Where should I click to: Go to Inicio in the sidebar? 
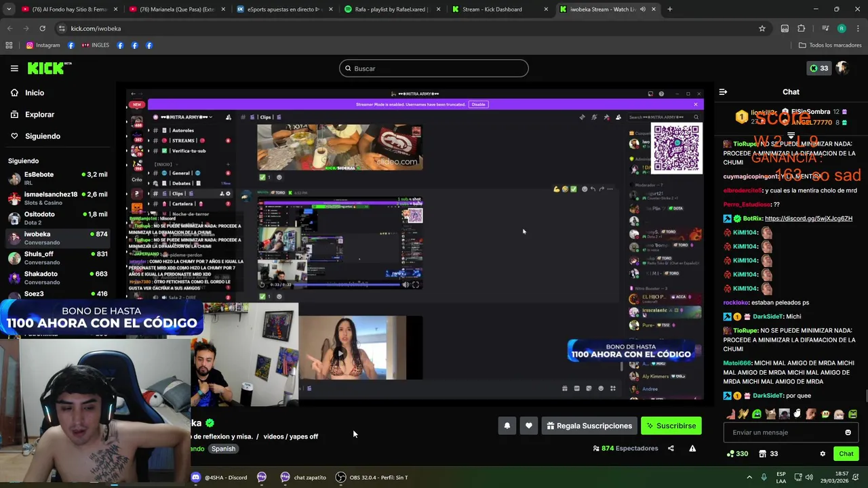[x=34, y=93]
